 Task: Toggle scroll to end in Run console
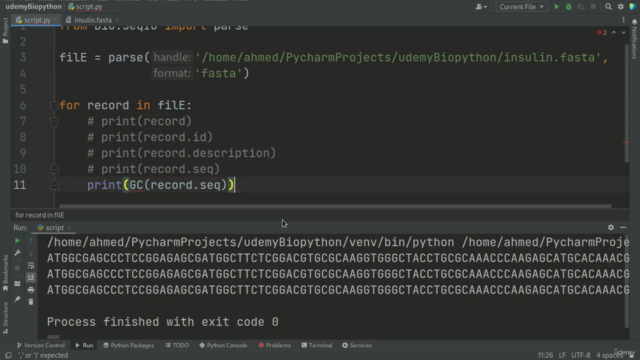(x=31, y=278)
